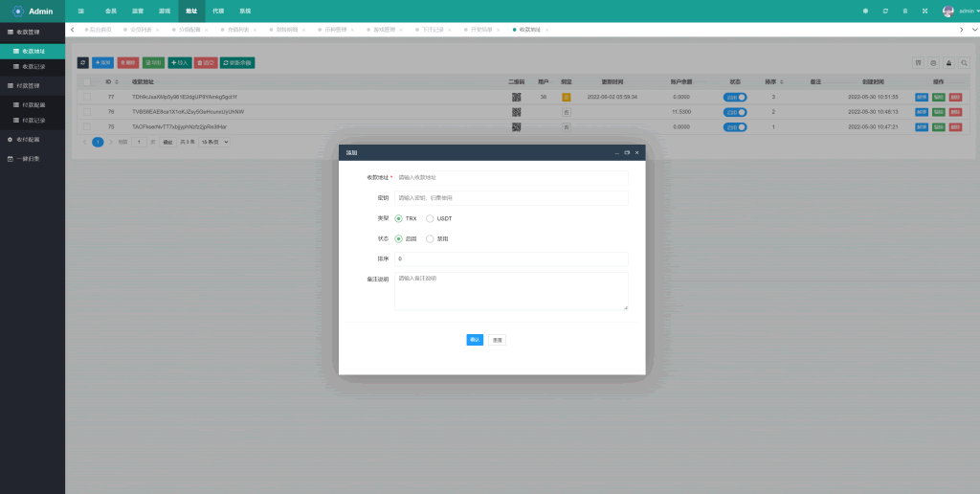
Task: Collapse the sidebar using the header menu icon
Action: pyautogui.click(x=80, y=11)
